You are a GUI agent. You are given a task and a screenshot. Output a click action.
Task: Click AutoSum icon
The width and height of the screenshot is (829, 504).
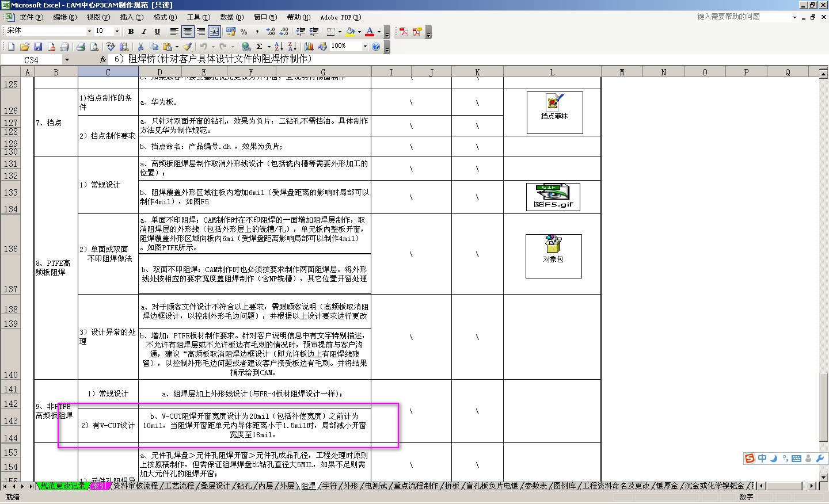[259, 47]
